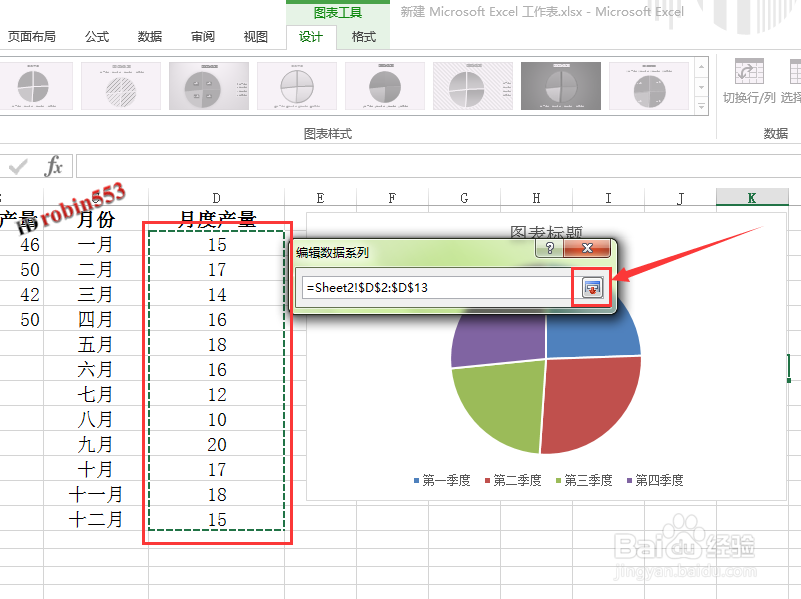Click column I header
Screen dimensions: 801x599
608,198
